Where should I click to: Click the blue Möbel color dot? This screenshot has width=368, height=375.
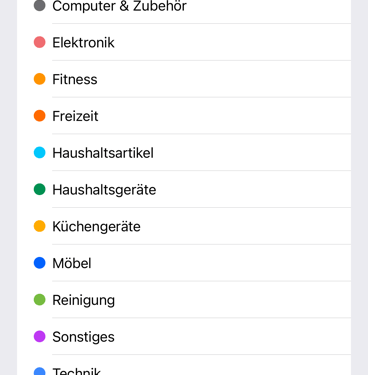tap(40, 263)
